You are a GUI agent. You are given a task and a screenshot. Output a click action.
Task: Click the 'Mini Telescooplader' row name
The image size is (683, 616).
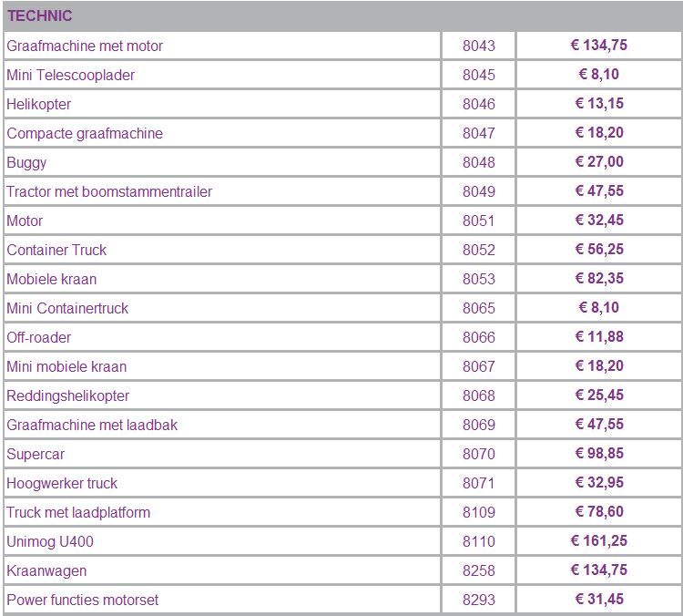pyautogui.click(x=70, y=75)
